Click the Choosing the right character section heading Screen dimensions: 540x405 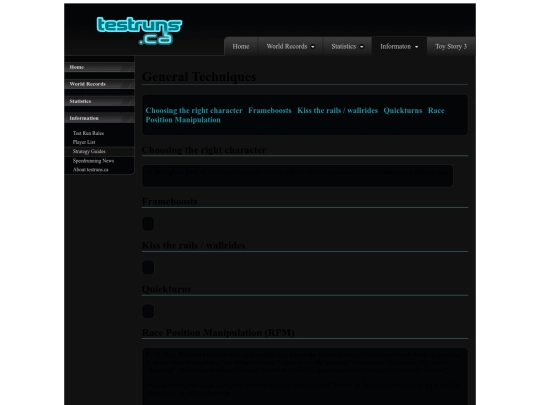tap(204, 150)
